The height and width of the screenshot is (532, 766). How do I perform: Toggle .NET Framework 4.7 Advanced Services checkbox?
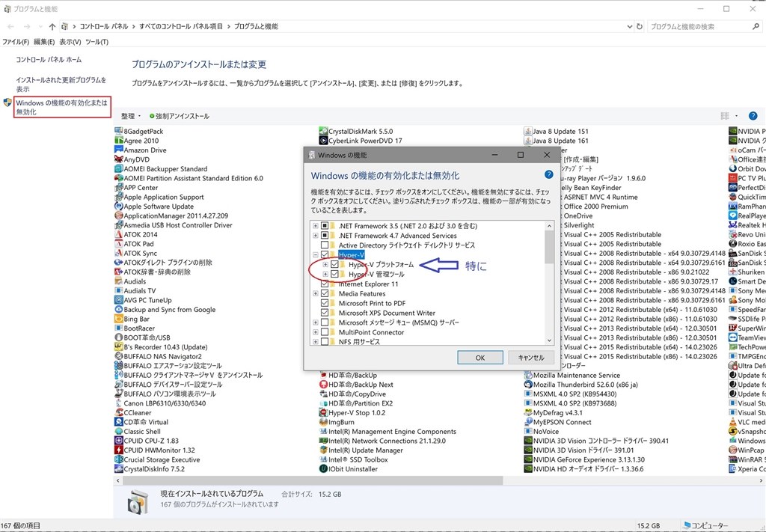tap(325, 236)
